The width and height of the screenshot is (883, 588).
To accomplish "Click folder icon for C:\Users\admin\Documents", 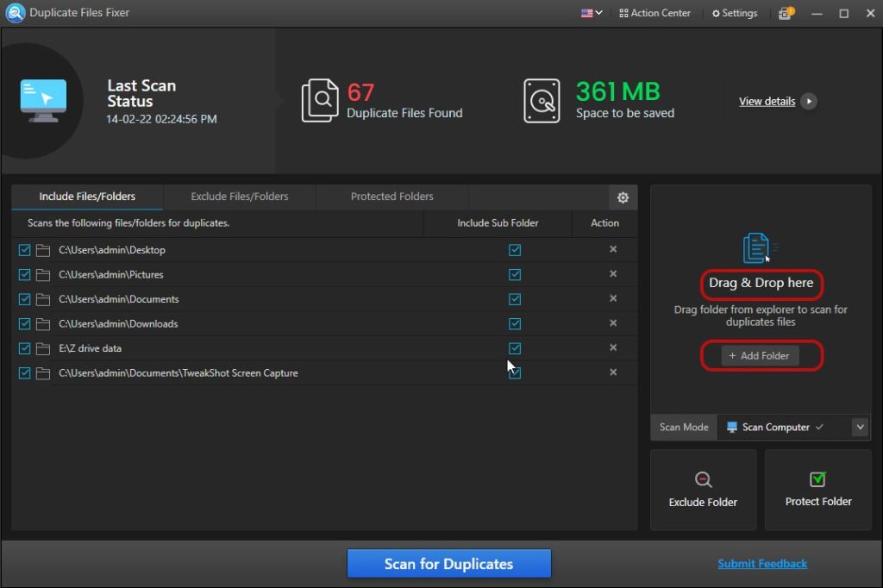I will (43, 299).
